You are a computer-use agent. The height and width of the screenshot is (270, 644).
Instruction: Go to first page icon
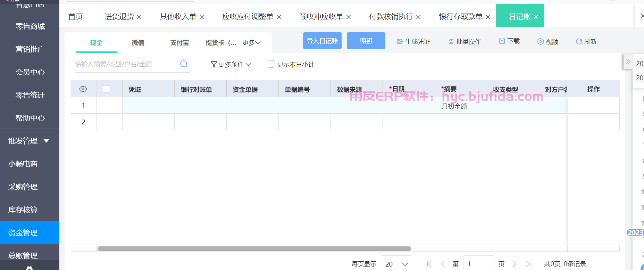pos(429,264)
